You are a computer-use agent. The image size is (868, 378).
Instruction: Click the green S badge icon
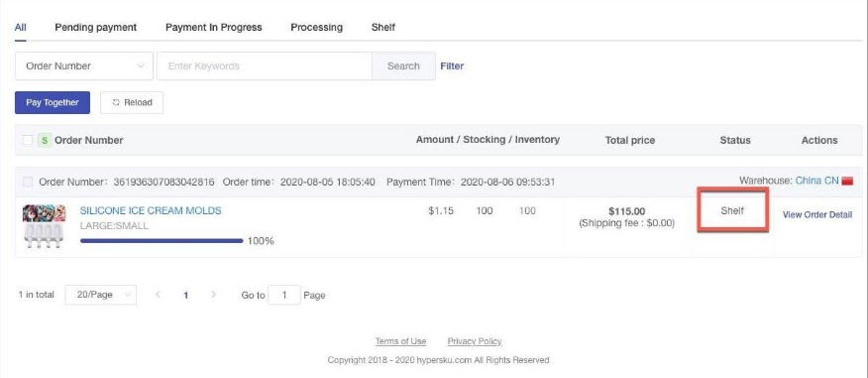45,140
